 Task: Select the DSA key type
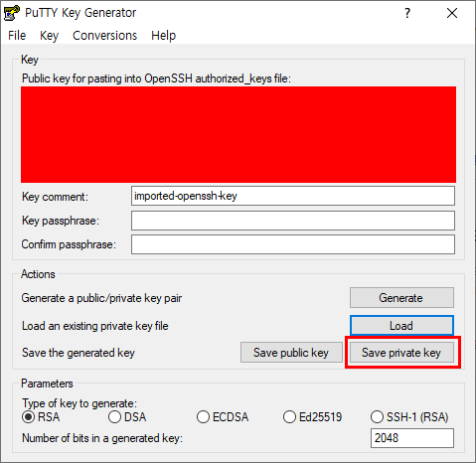(x=127, y=417)
